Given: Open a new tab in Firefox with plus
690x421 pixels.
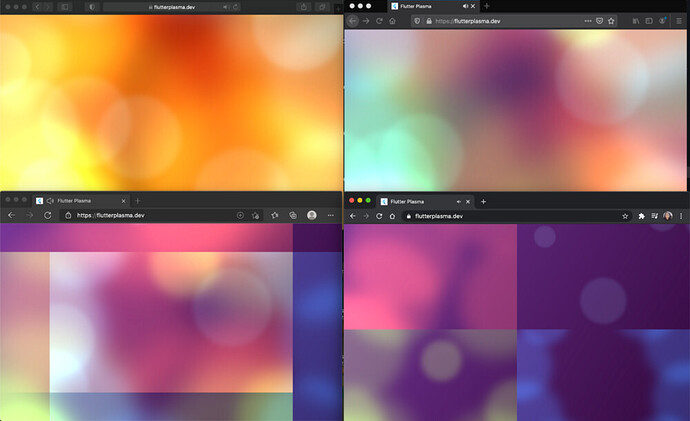Looking at the screenshot, I should (x=486, y=6).
